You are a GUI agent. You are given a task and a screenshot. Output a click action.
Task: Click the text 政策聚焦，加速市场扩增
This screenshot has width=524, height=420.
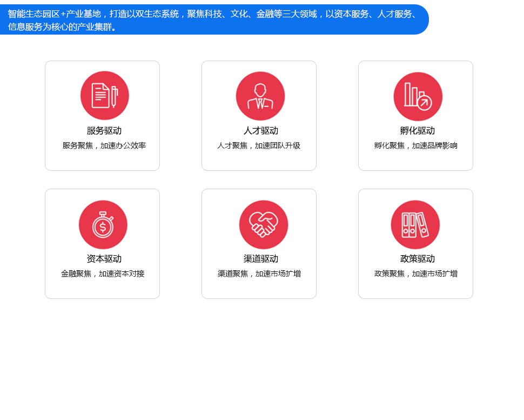[416, 274]
